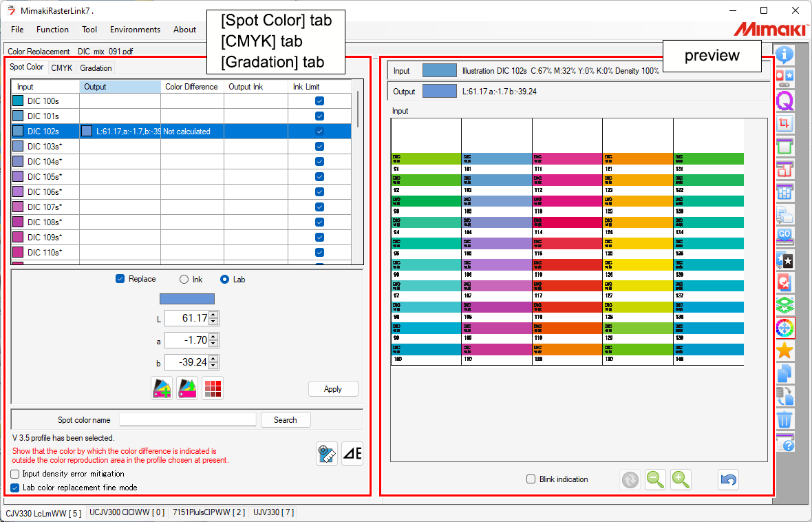Screen dimensions: 812x522
Task: Click the Output color swatch above the L field
Action: click(x=186, y=298)
